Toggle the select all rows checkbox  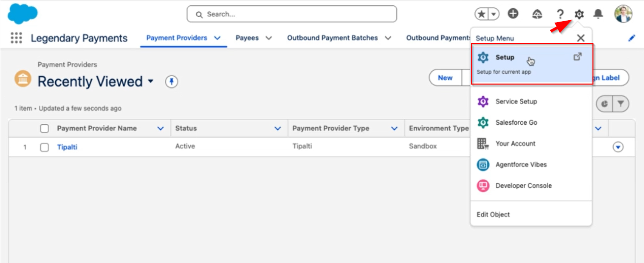coord(45,128)
